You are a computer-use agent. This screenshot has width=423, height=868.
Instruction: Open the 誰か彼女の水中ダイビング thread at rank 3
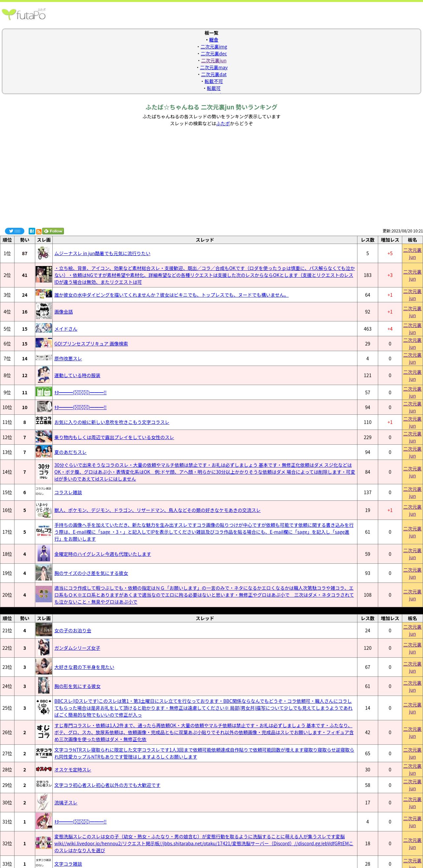pyautogui.click(x=171, y=295)
